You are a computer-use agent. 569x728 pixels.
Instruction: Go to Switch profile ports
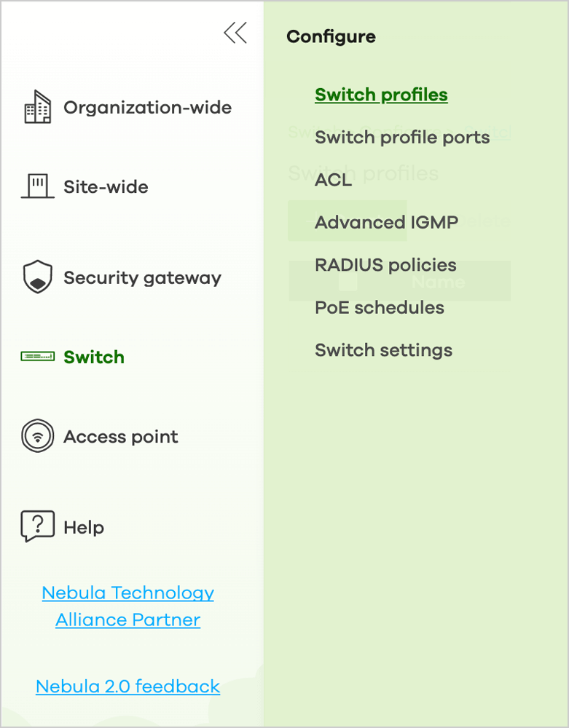[x=402, y=138]
